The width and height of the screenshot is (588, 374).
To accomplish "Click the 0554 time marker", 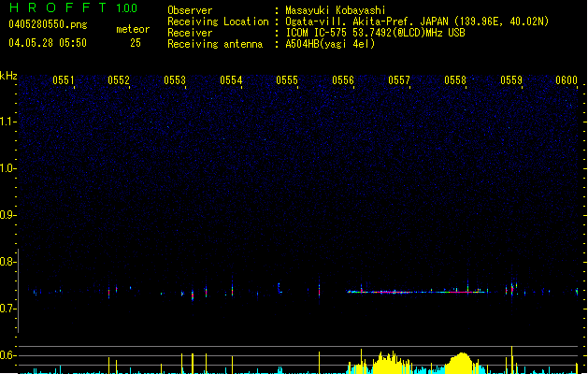I will click(x=231, y=80).
